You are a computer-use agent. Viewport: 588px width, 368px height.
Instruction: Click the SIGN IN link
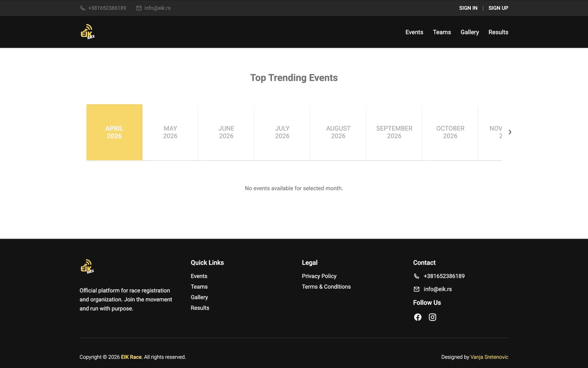pos(468,8)
